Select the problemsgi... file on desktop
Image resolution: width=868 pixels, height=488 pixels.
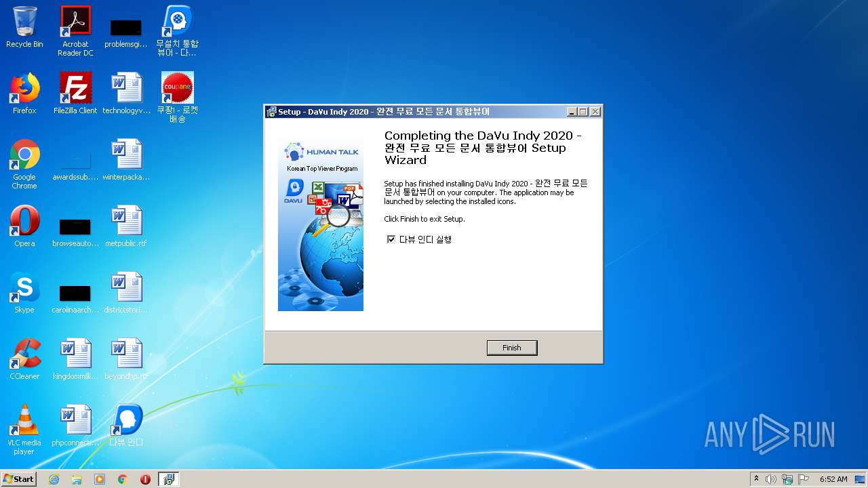point(126,34)
